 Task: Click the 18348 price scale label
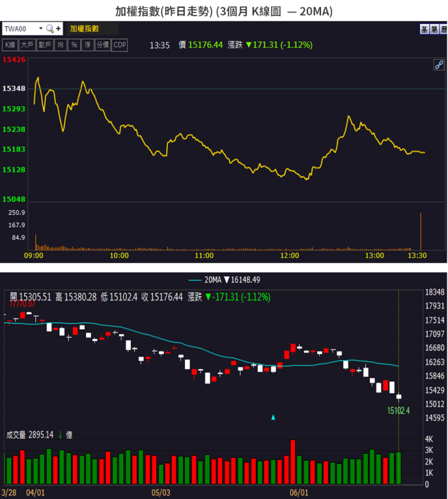click(x=435, y=292)
